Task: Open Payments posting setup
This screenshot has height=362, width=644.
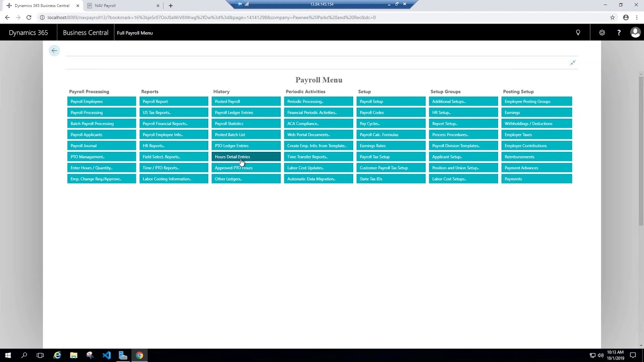Action: (537, 179)
